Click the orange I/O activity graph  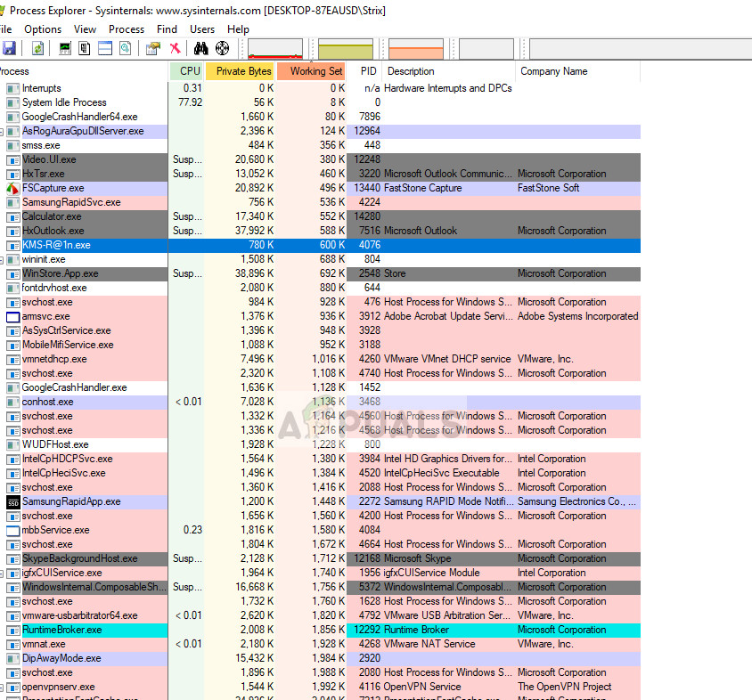(414, 48)
